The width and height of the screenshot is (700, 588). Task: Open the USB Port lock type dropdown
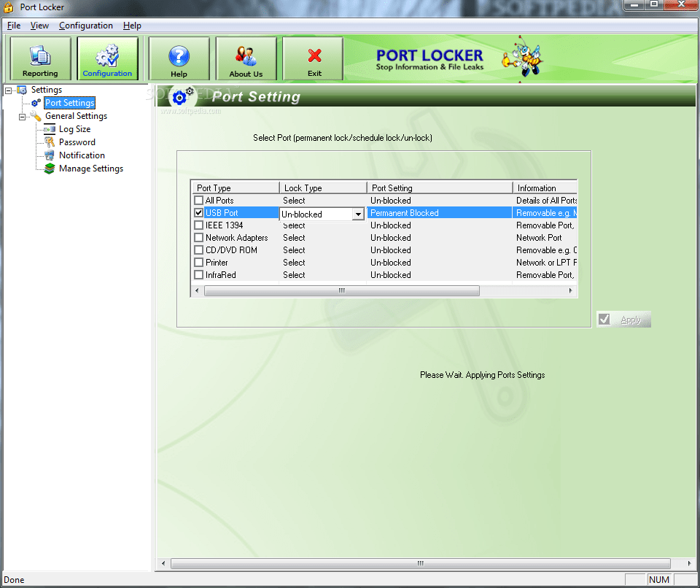coord(358,214)
